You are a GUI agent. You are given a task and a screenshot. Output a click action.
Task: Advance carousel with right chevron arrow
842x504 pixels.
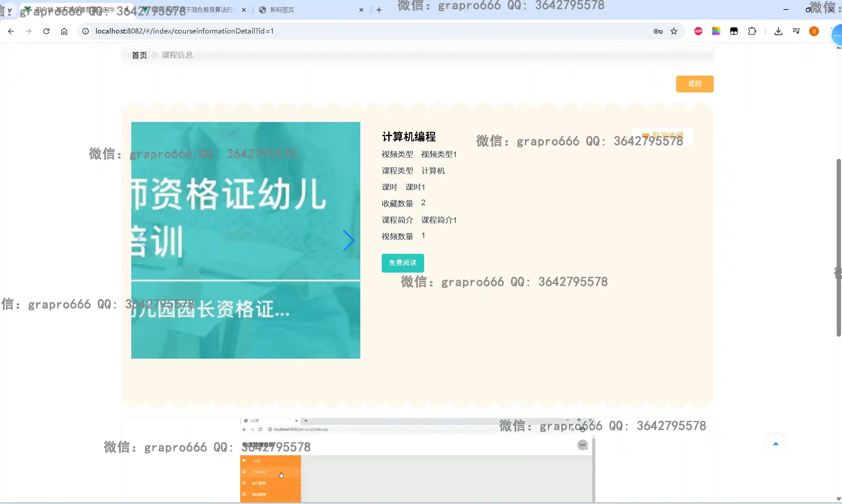[x=348, y=240]
